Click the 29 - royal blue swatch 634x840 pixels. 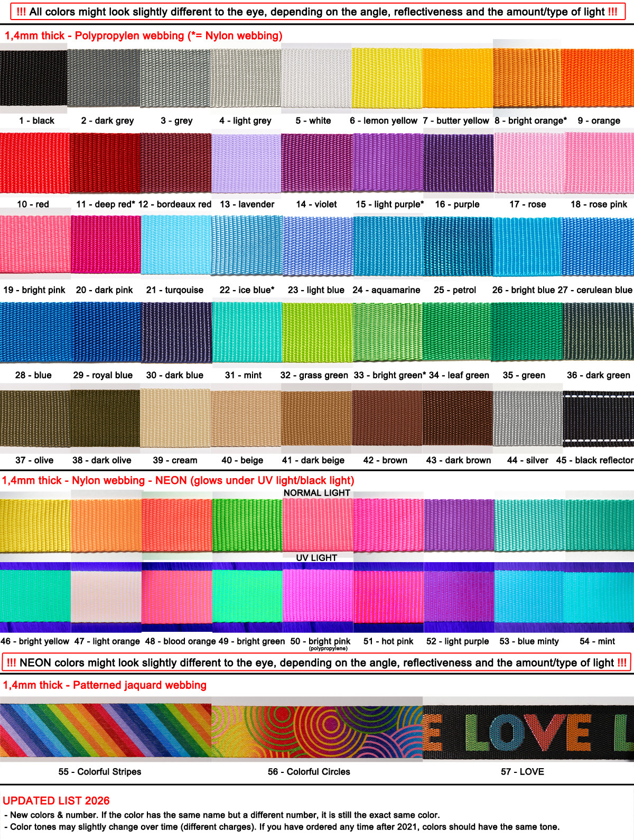coord(106,332)
